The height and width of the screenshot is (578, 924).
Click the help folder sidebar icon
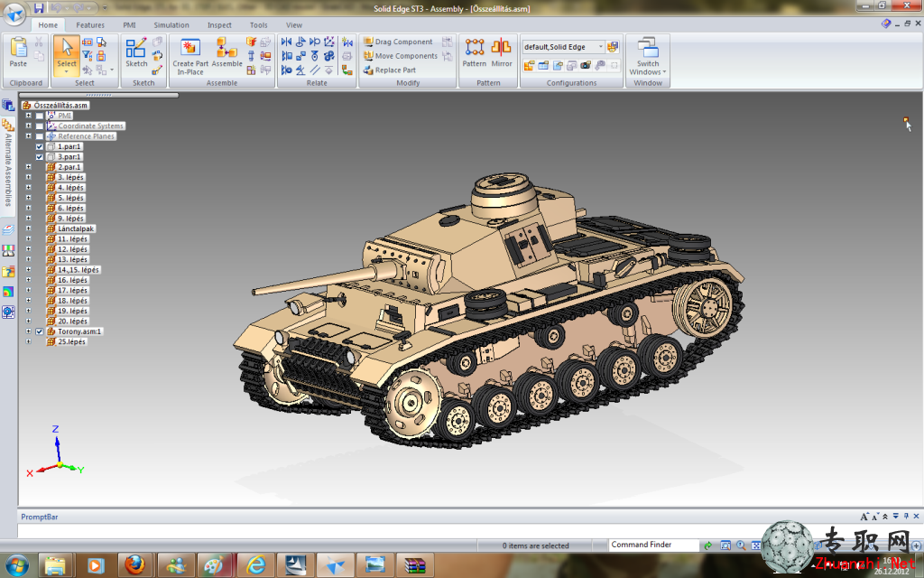tap(8, 271)
